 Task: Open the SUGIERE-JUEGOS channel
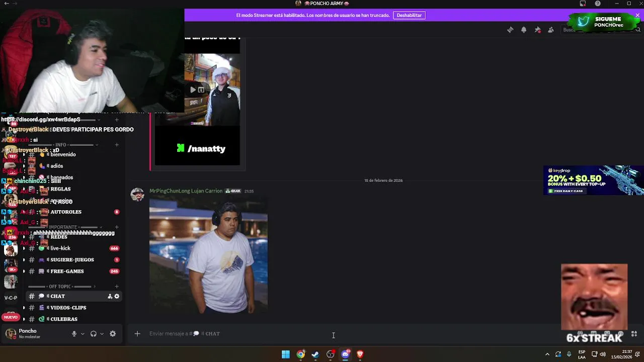point(73,259)
